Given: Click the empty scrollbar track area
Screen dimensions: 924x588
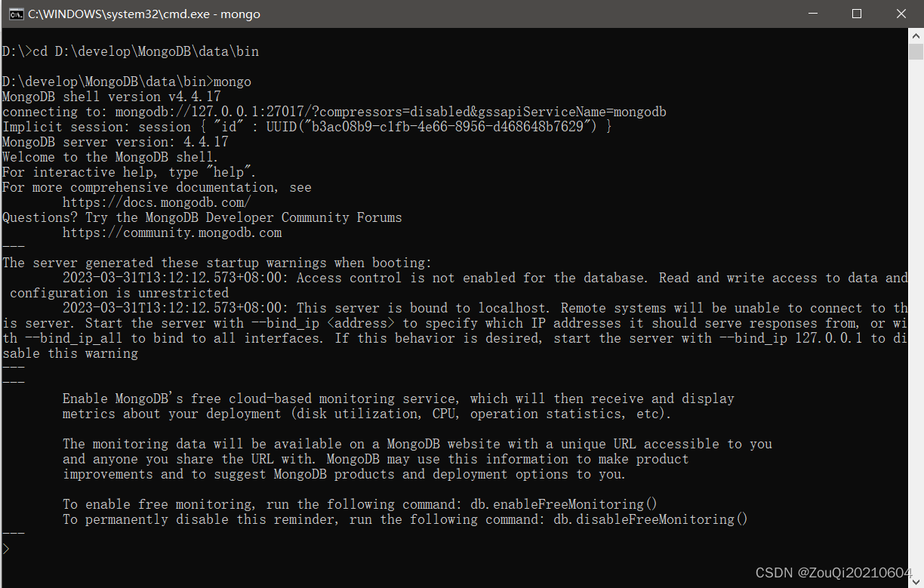Looking at the screenshot, I should click(x=914, y=302).
